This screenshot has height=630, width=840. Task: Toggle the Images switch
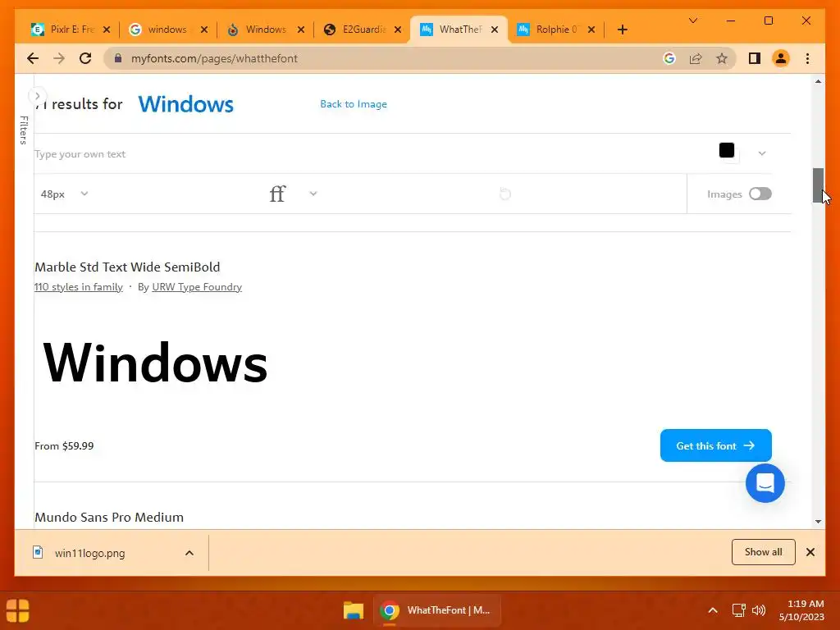[760, 194]
